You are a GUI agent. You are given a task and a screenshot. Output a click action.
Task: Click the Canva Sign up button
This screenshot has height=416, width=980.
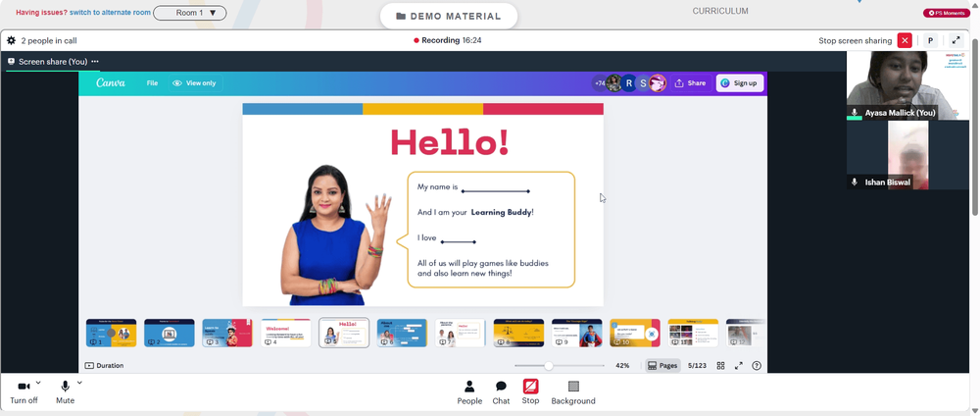(x=739, y=83)
